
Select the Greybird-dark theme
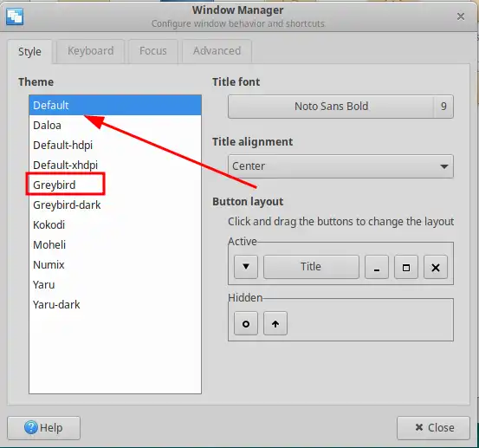point(115,205)
